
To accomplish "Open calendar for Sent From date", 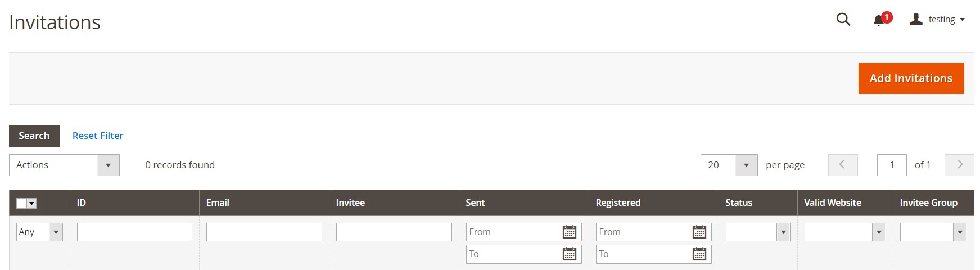I will 569,232.
